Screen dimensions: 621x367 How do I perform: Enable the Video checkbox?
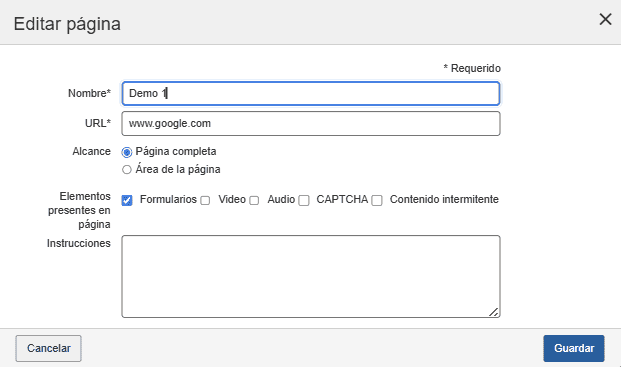(x=205, y=200)
